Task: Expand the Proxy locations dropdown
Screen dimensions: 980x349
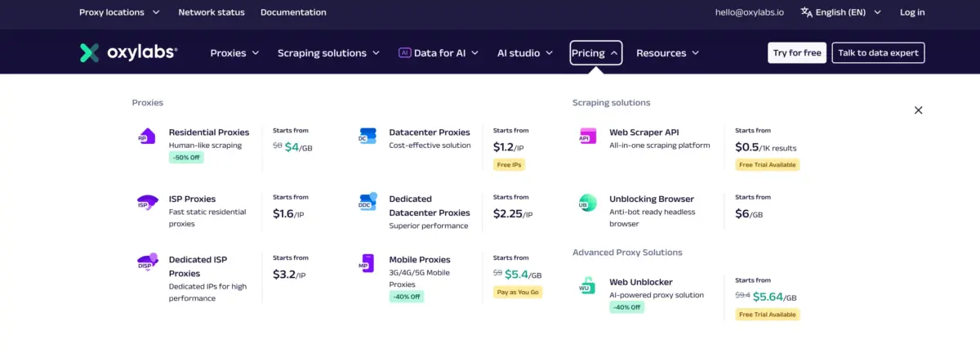Action: [119, 12]
